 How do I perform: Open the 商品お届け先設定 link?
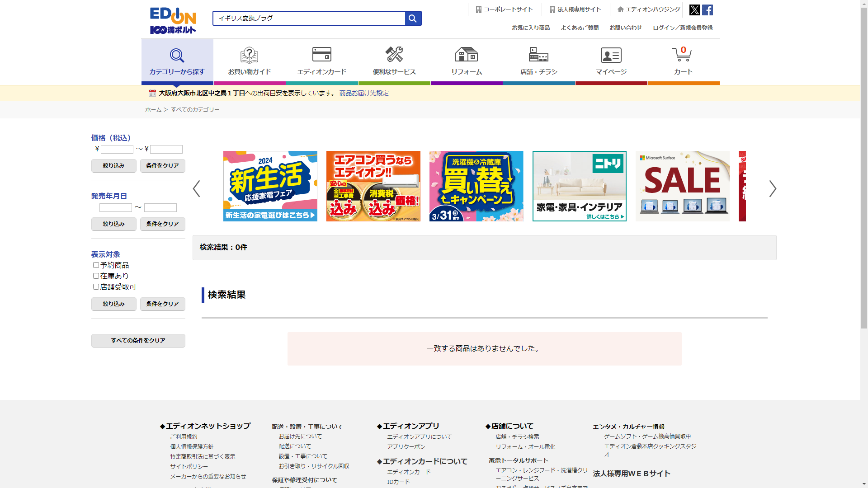click(363, 93)
